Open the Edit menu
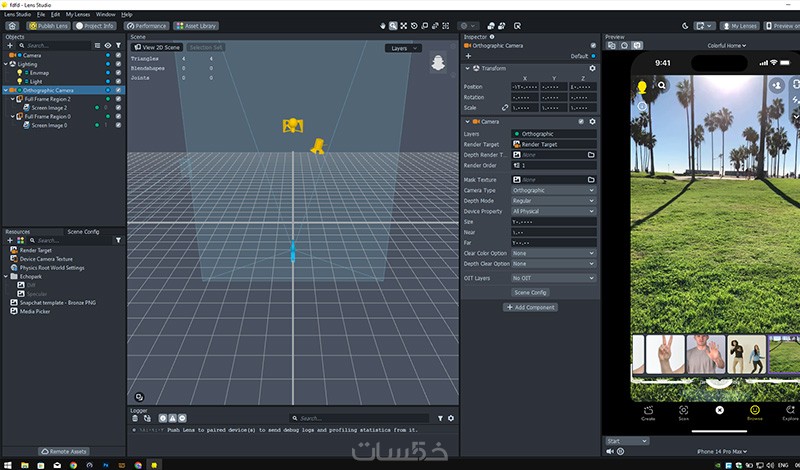 point(55,15)
